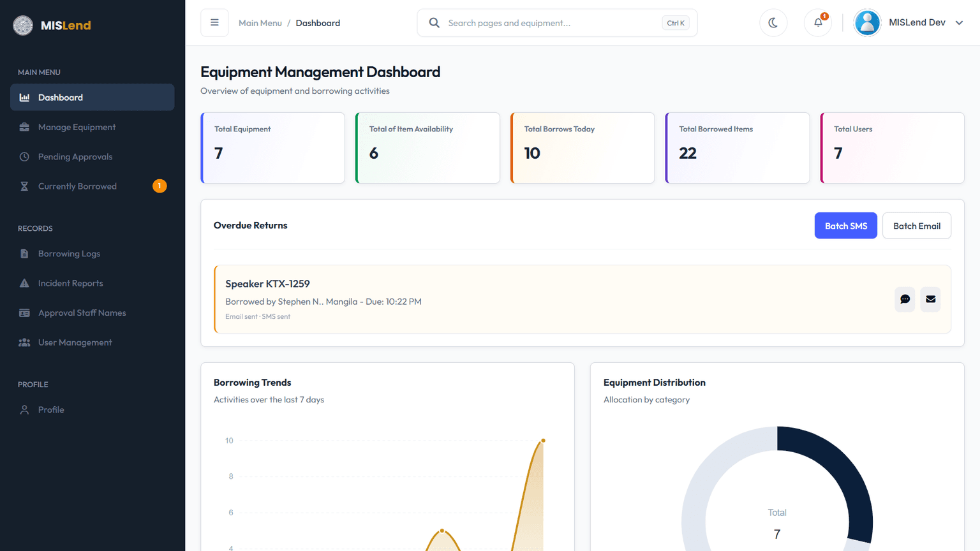Toggle dark mode with the moon icon
This screenshot has height=551, width=980.
[773, 23]
